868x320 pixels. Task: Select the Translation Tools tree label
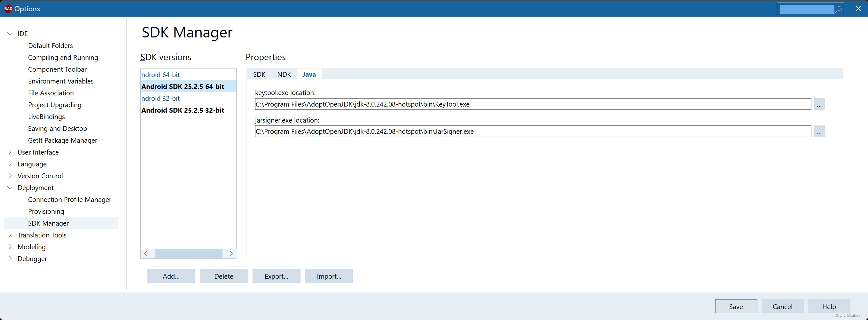click(42, 235)
